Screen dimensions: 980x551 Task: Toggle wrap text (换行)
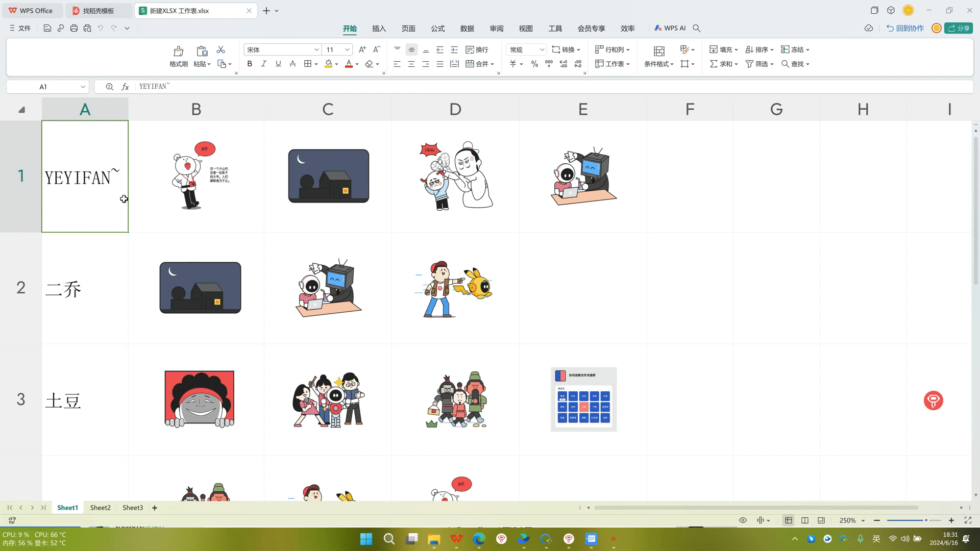(477, 49)
